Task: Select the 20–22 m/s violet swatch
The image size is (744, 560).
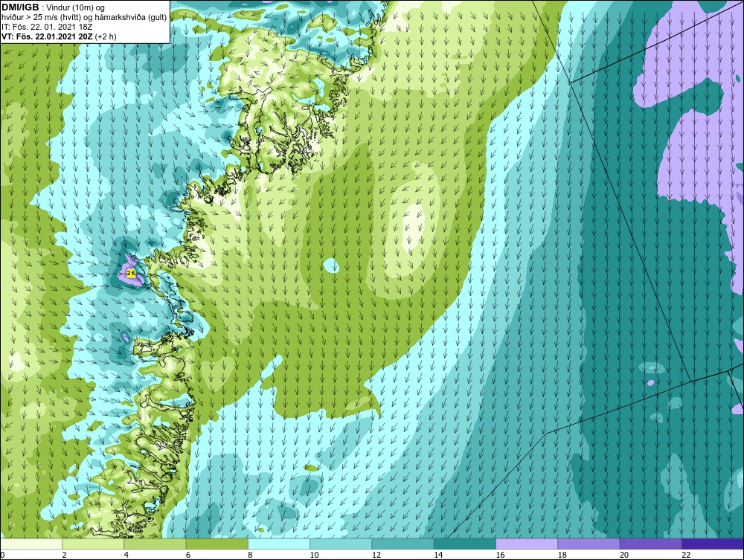Action: 650,544
